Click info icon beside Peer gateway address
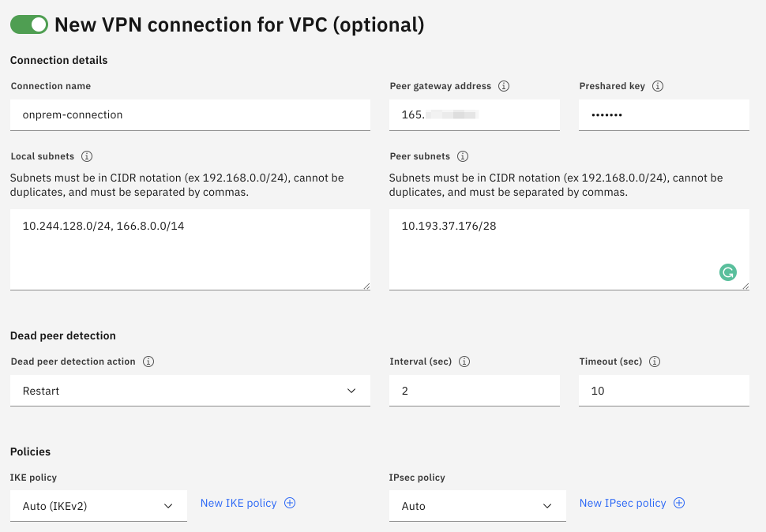The image size is (766, 532). pyautogui.click(x=504, y=86)
